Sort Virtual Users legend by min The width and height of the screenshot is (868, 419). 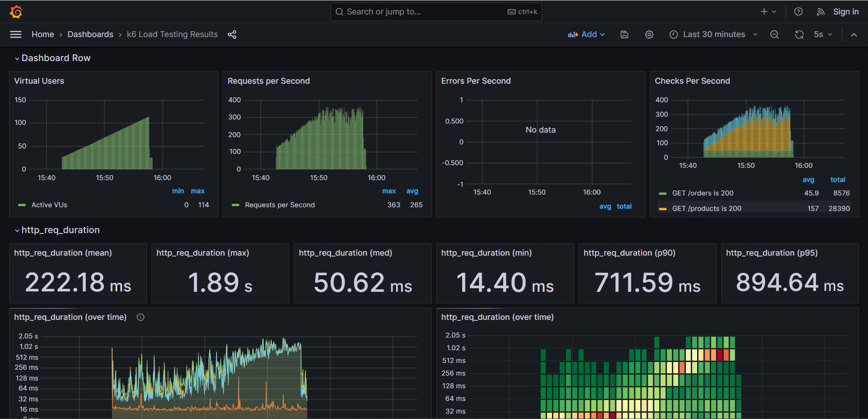coord(178,191)
